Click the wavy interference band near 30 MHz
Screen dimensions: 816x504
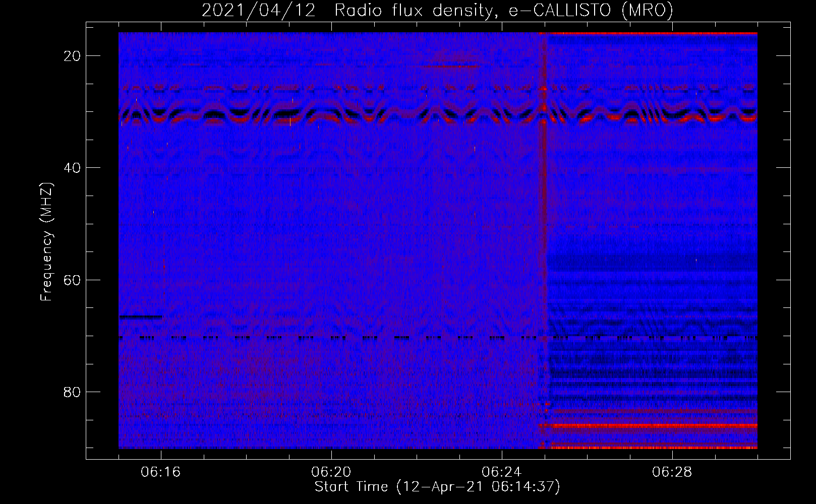point(438,113)
